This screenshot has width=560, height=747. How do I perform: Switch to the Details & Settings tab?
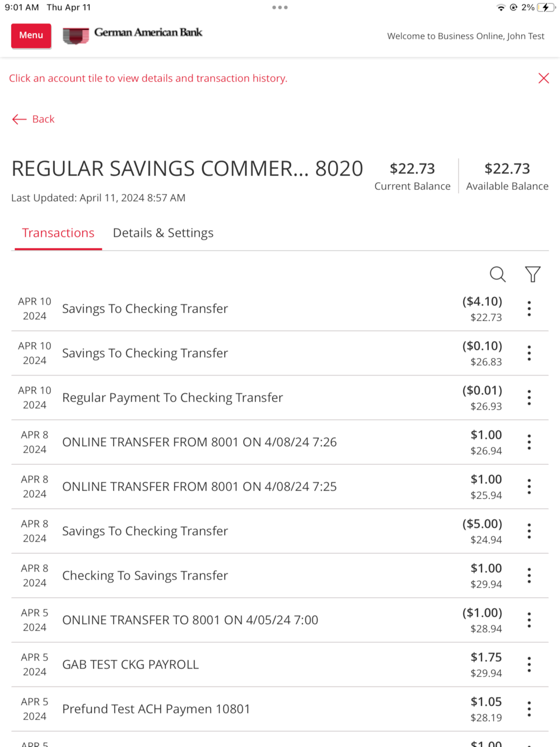pyautogui.click(x=163, y=233)
